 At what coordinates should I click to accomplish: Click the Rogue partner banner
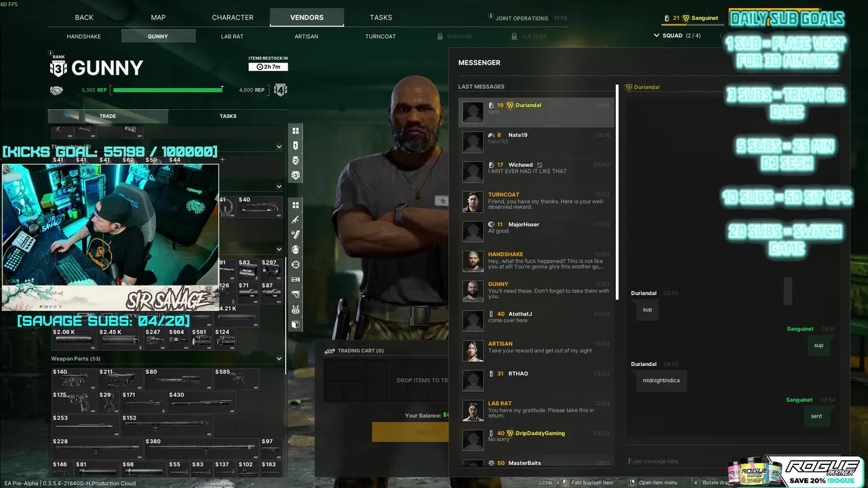click(x=795, y=473)
